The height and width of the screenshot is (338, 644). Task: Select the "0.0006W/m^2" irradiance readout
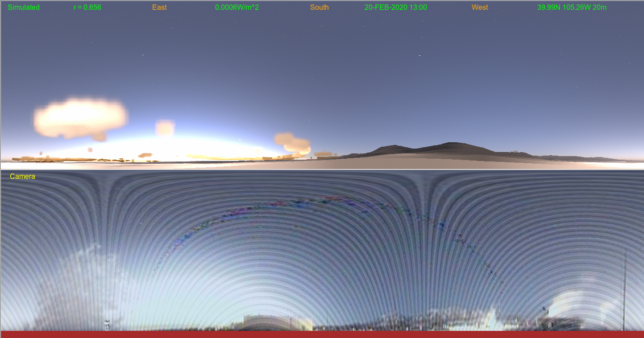click(237, 8)
